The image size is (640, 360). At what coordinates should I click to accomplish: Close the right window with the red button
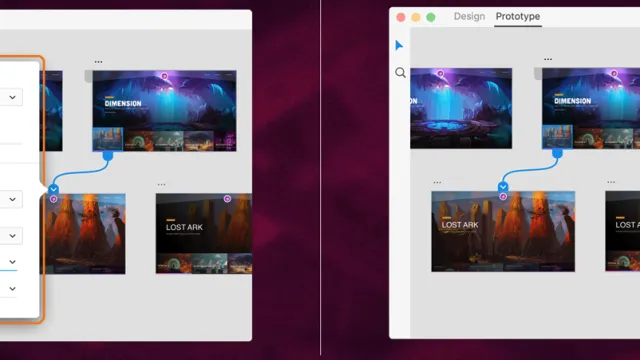401,17
